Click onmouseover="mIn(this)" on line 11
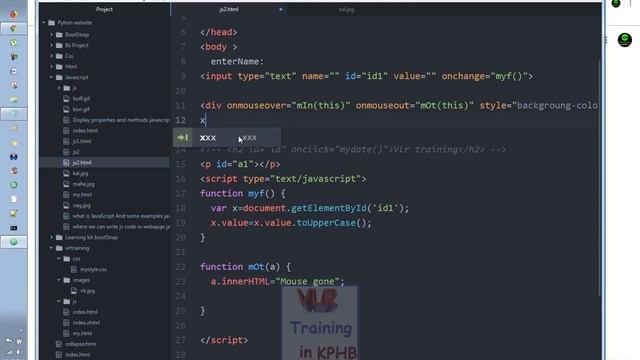Viewport: 640px width, 360px height. [288, 106]
